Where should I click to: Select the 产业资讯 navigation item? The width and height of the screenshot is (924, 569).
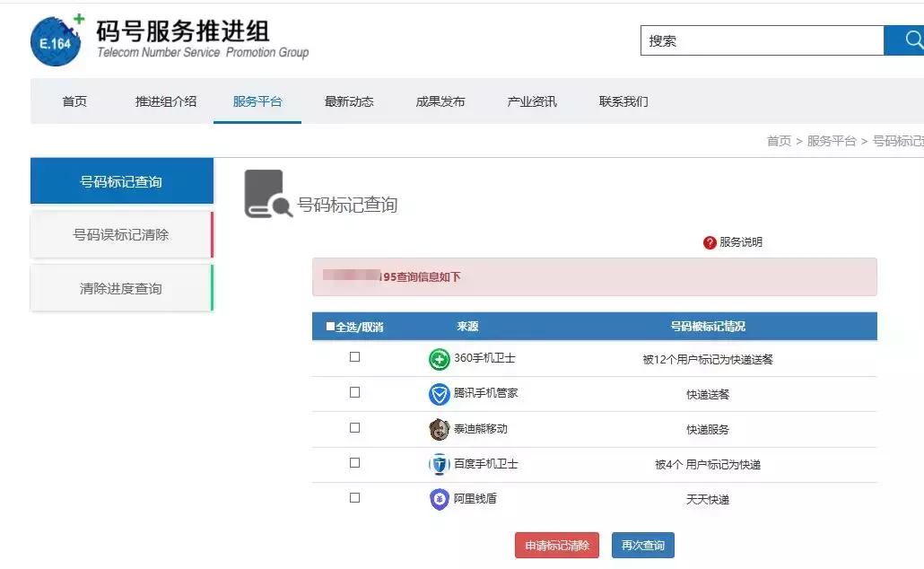[533, 101]
